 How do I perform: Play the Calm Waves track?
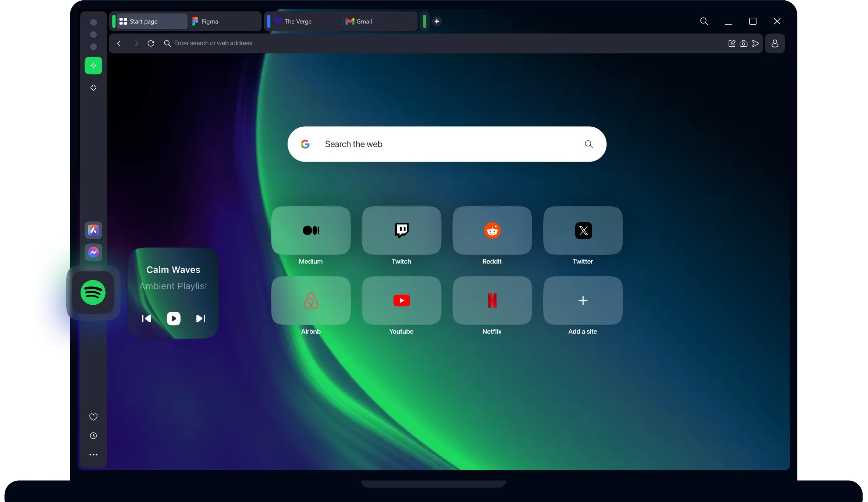pos(174,318)
